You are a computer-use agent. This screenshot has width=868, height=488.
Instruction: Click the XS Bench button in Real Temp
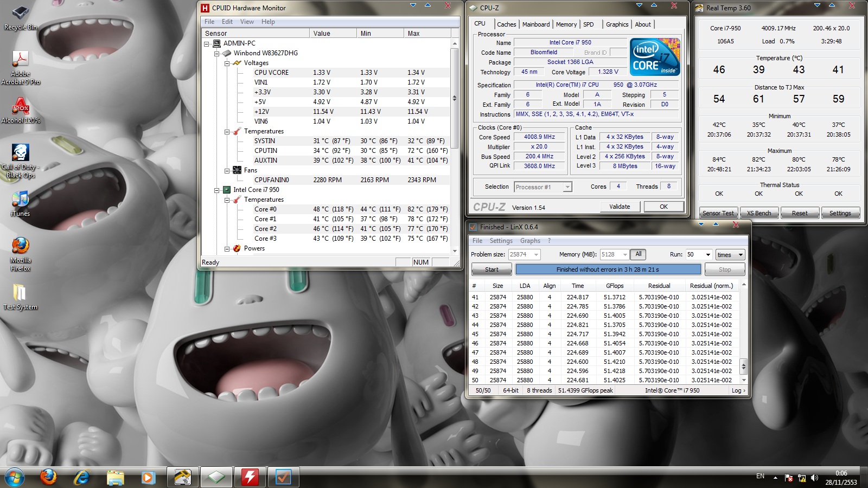coord(758,213)
